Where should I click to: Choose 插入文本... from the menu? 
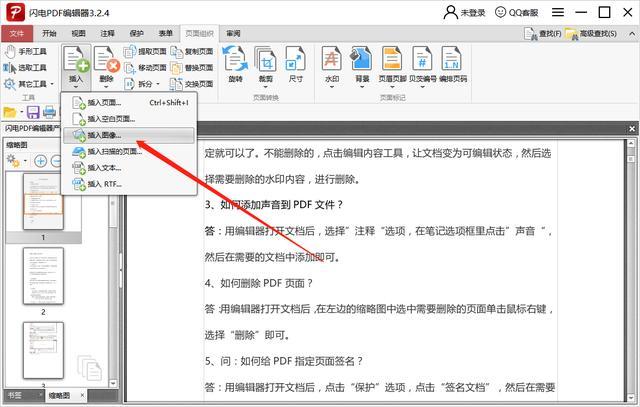click(129, 168)
